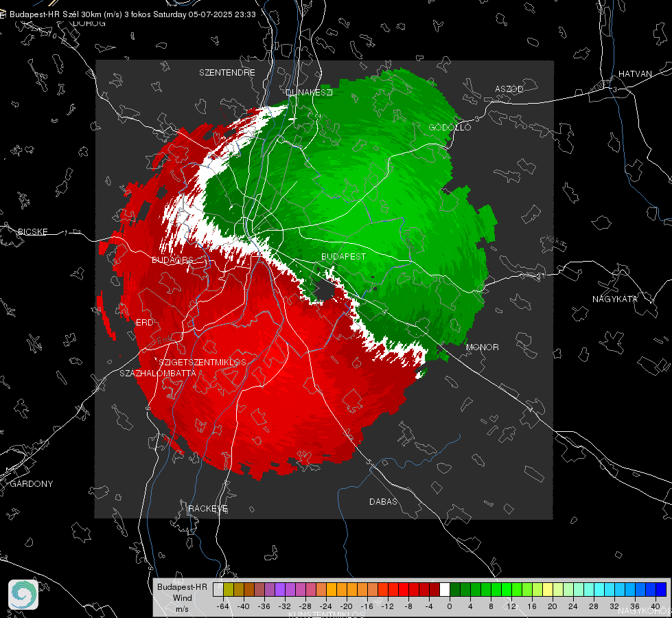Click the 28 legend value
This screenshot has height=618, width=672.
click(x=594, y=606)
